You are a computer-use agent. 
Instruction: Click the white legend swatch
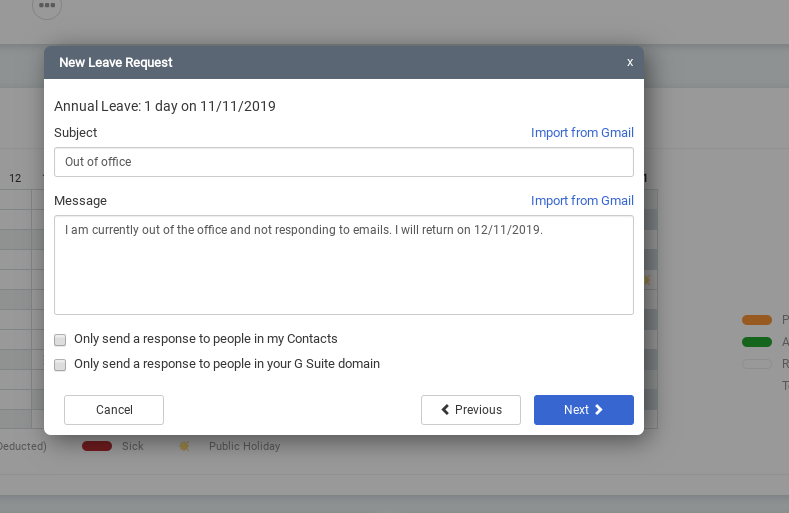pyautogui.click(x=757, y=364)
